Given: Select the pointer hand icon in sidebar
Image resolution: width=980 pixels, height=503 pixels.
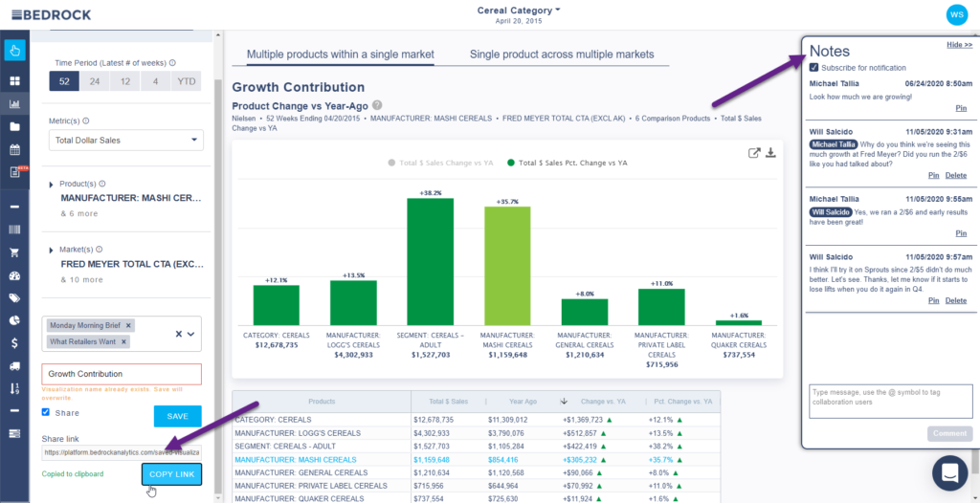Looking at the screenshot, I should [x=14, y=50].
